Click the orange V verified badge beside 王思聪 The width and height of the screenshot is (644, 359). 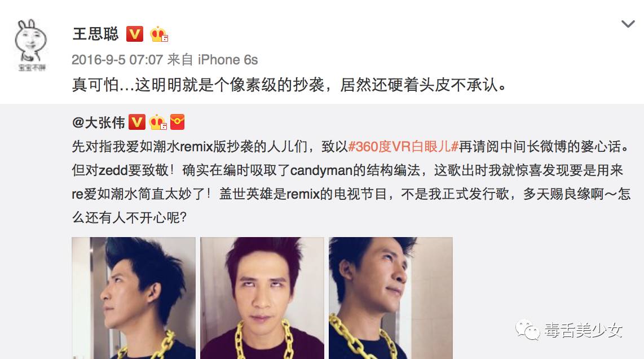tap(135, 34)
